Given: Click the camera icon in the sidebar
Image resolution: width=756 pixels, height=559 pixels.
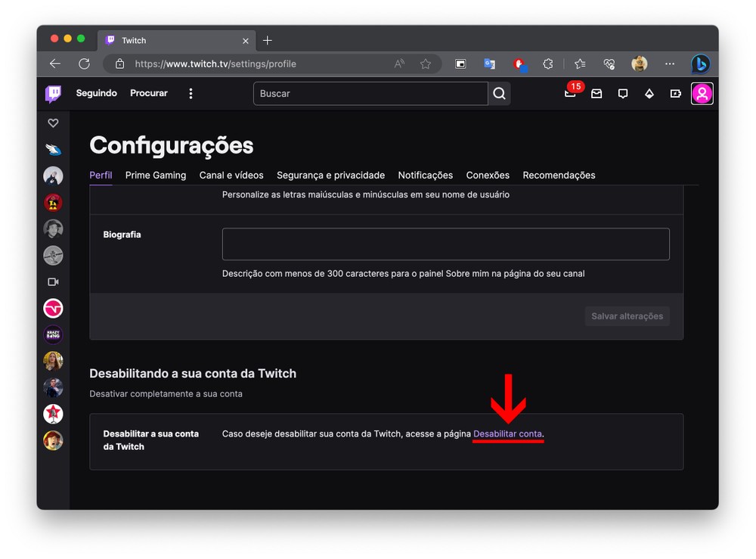Looking at the screenshot, I should tap(53, 281).
